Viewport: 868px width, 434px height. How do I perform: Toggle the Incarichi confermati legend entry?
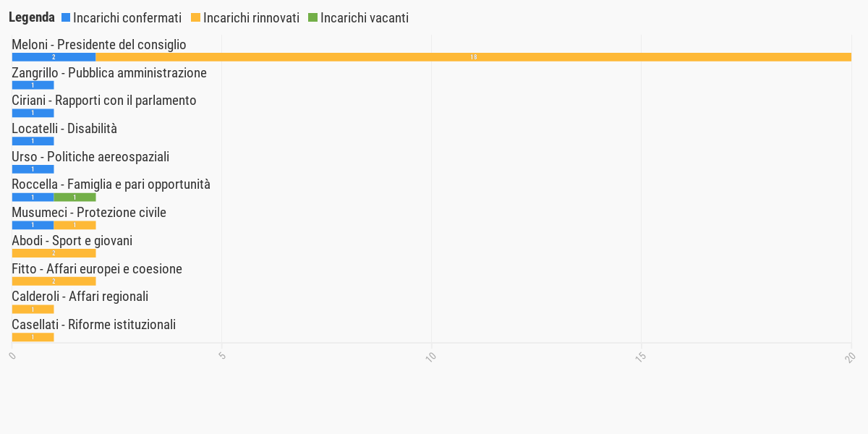click(x=122, y=17)
